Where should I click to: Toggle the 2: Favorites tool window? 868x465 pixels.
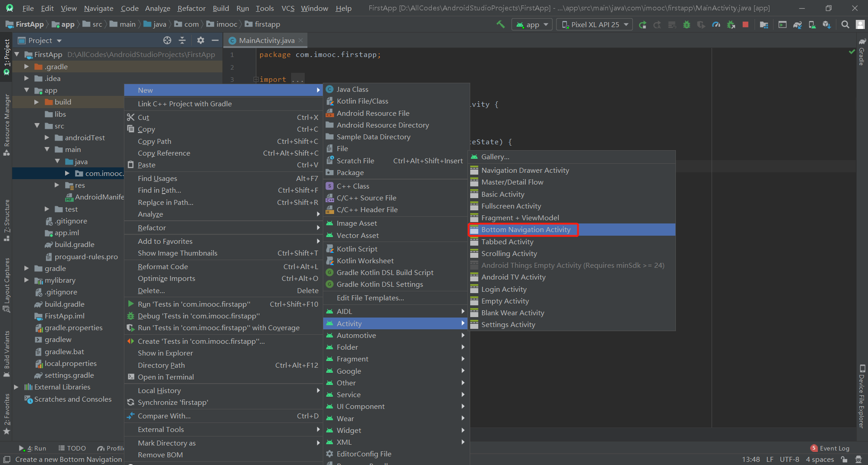coord(6,414)
